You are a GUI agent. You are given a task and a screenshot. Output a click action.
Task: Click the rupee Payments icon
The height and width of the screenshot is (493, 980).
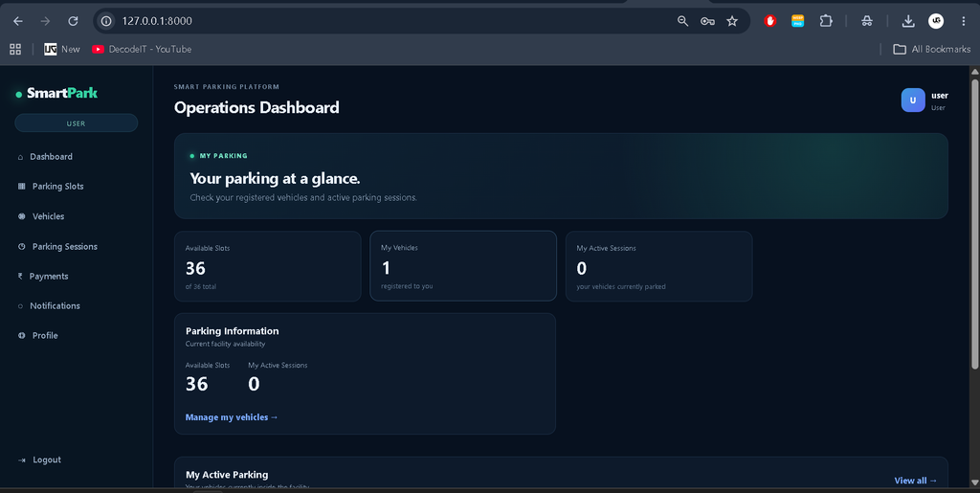click(x=21, y=277)
